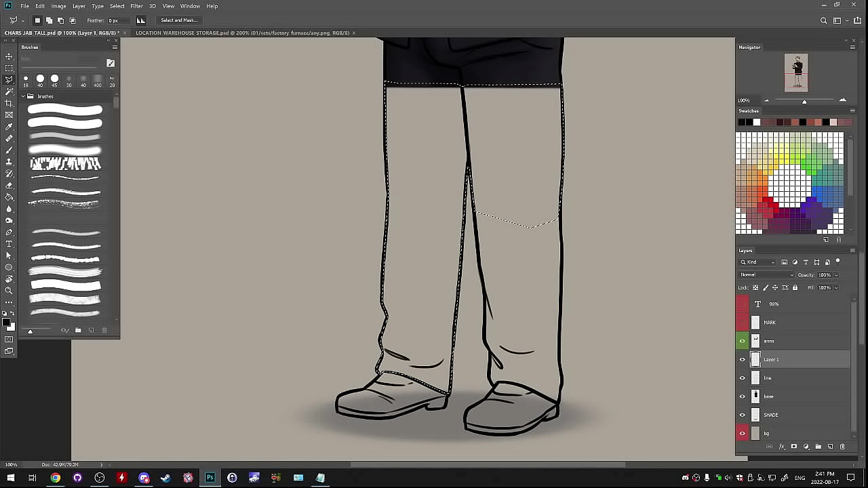Viewport: 868px width, 488px height.
Task: Add layer style via fx icon
Action: click(781, 447)
